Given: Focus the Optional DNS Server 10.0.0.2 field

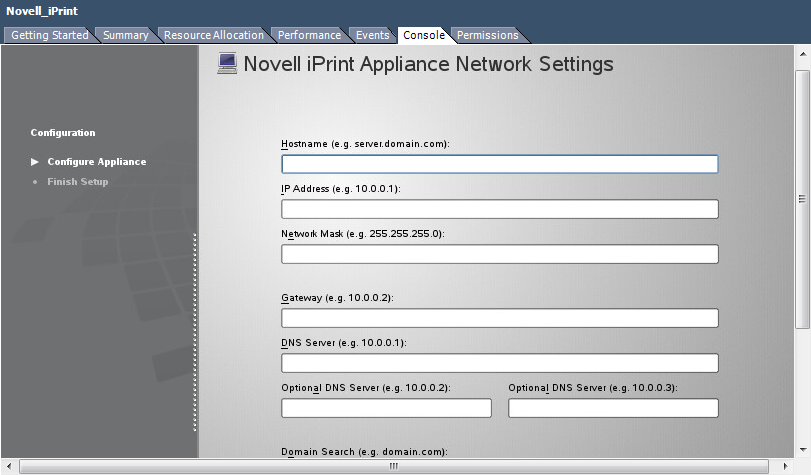Looking at the screenshot, I should (386, 408).
